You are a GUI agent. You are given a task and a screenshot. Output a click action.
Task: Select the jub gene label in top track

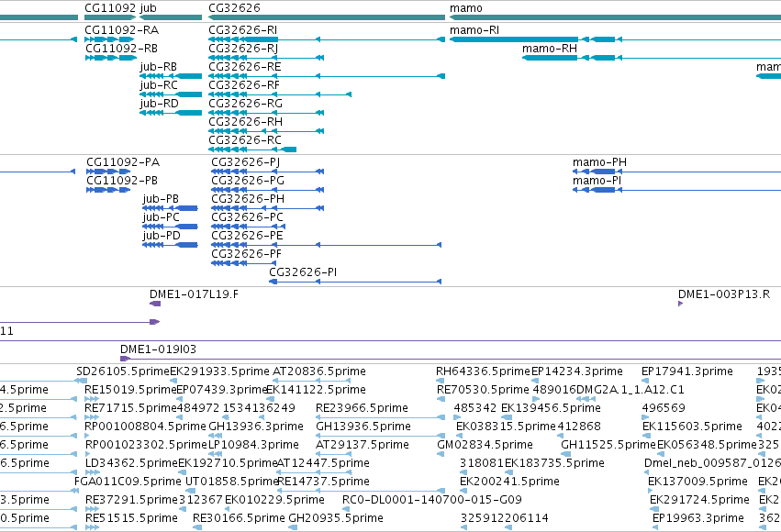click(x=148, y=8)
